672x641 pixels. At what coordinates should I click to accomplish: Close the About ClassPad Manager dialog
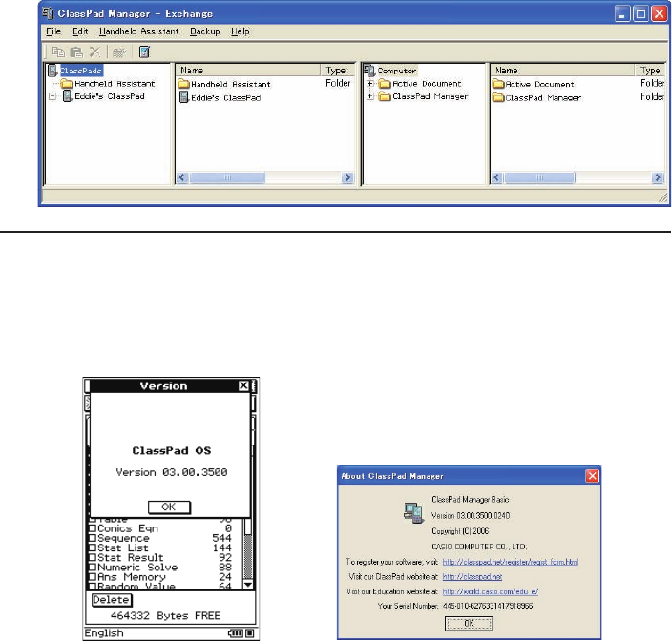(x=592, y=476)
